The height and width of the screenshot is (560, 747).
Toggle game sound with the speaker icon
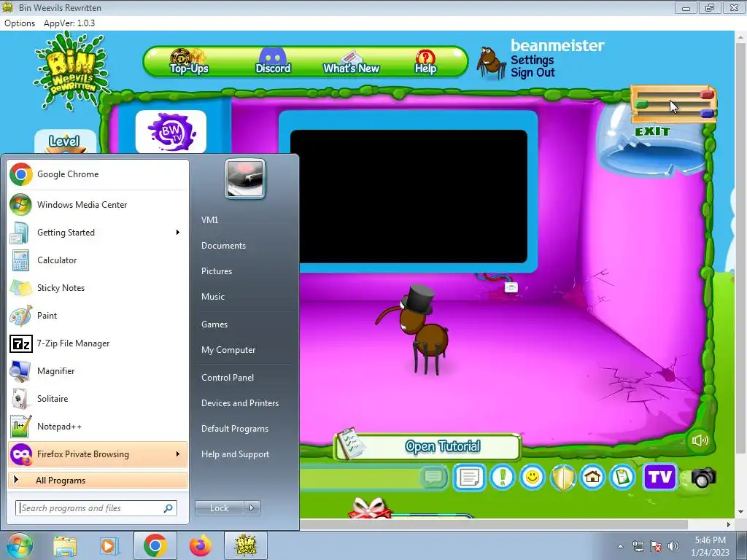click(700, 440)
